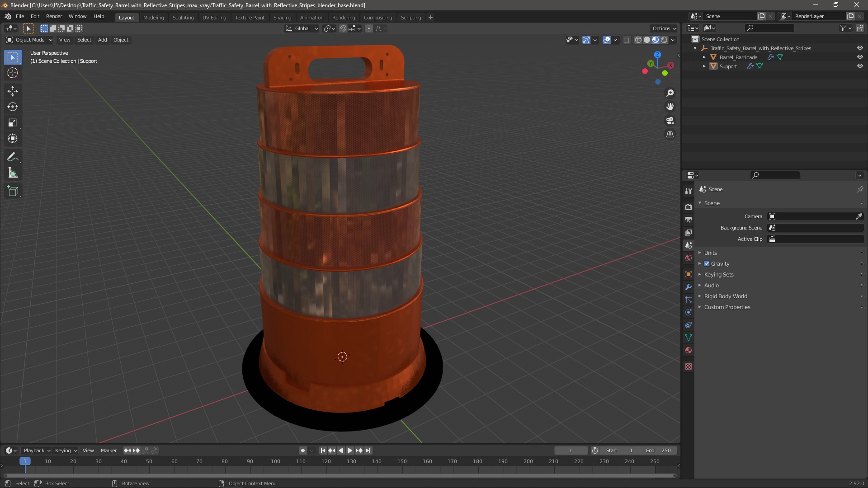Play the animation forward
This screenshot has height=488, width=868.
pos(350,450)
